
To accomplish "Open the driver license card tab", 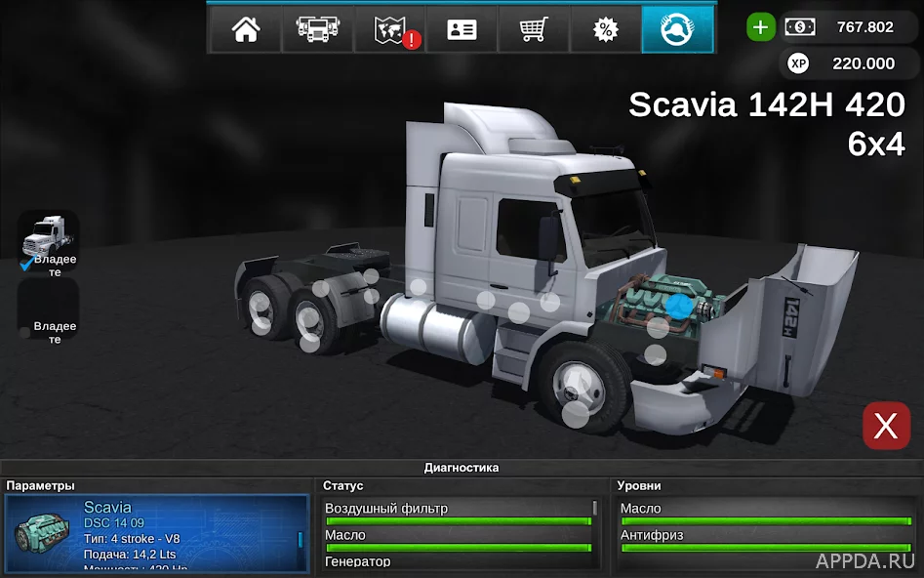I will [462, 29].
